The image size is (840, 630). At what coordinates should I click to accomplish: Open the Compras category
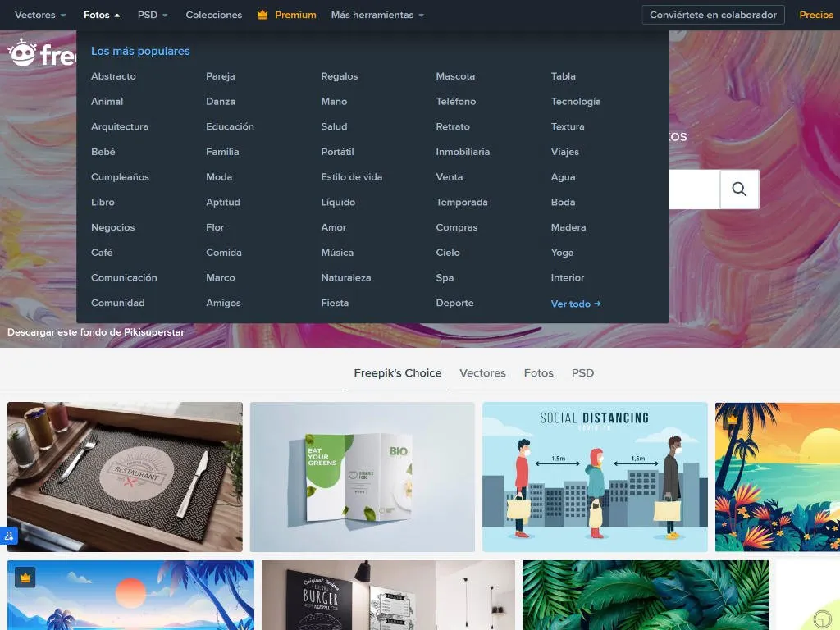456,227
